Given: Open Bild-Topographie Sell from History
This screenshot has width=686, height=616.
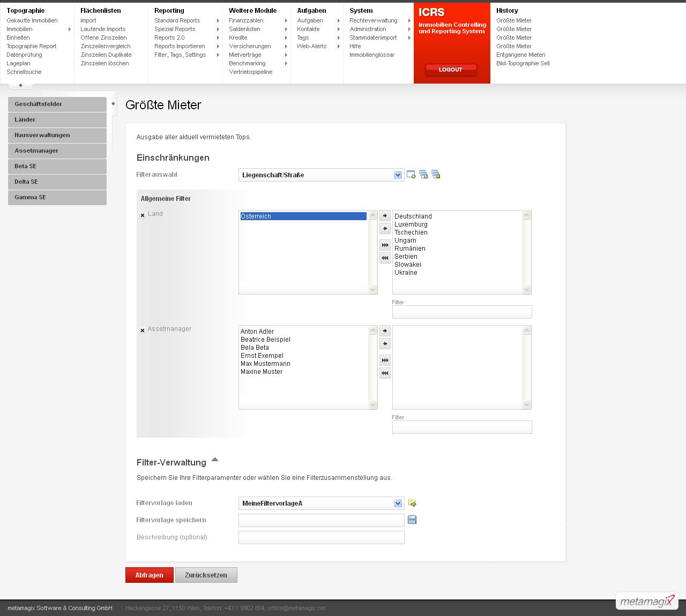Looking at the screenshot, I should pyautogui.click(x=523, y=63).
